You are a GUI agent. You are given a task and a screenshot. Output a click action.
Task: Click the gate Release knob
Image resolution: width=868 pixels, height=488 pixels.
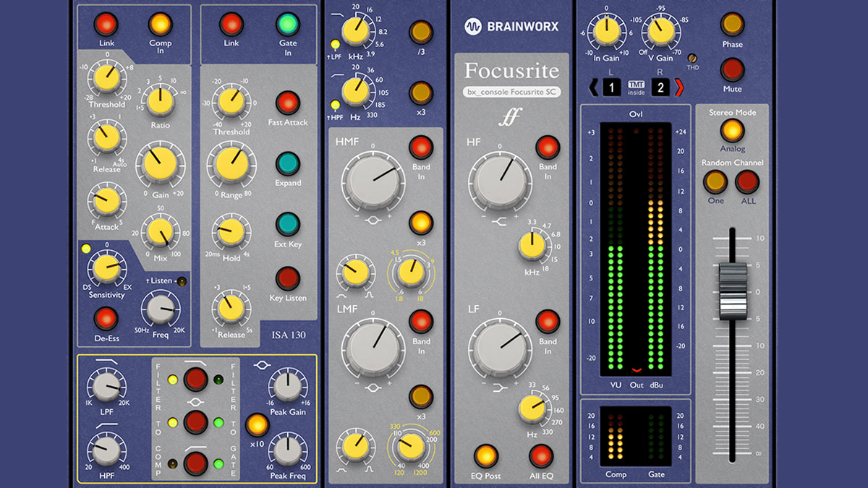point(231,307)
